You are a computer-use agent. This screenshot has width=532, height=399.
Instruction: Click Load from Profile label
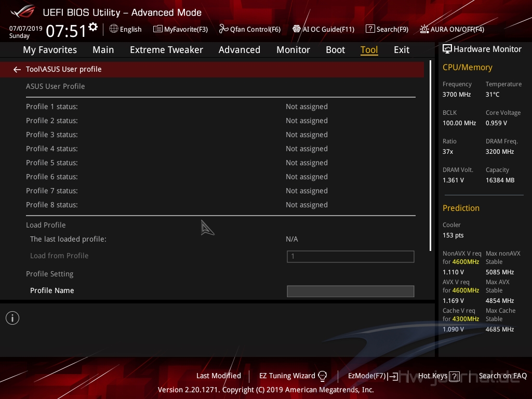pyautogui.click(x=59, y=256)
